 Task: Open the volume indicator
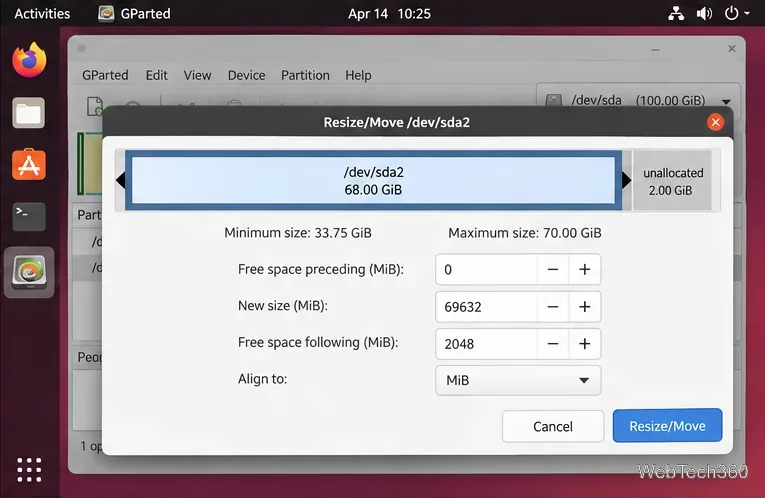(x=704, y=13)
